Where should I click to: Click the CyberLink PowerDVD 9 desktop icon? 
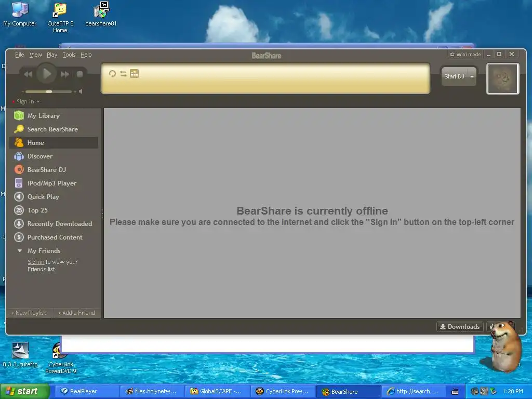(61, 358)
